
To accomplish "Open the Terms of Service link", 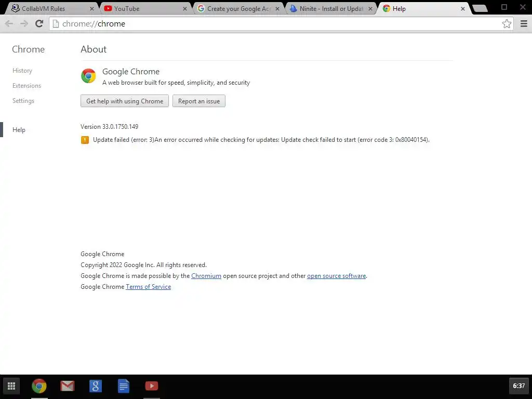I will [x=148, y=287].
